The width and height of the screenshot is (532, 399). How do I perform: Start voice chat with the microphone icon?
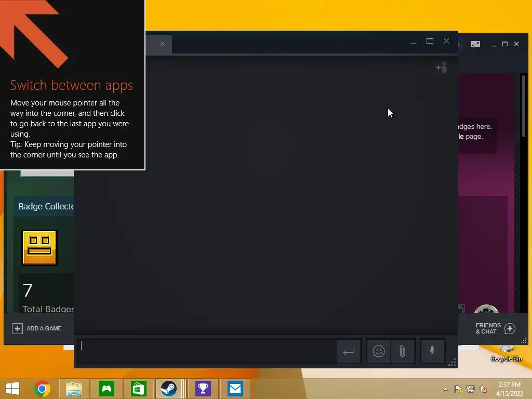tap(432, 351)
